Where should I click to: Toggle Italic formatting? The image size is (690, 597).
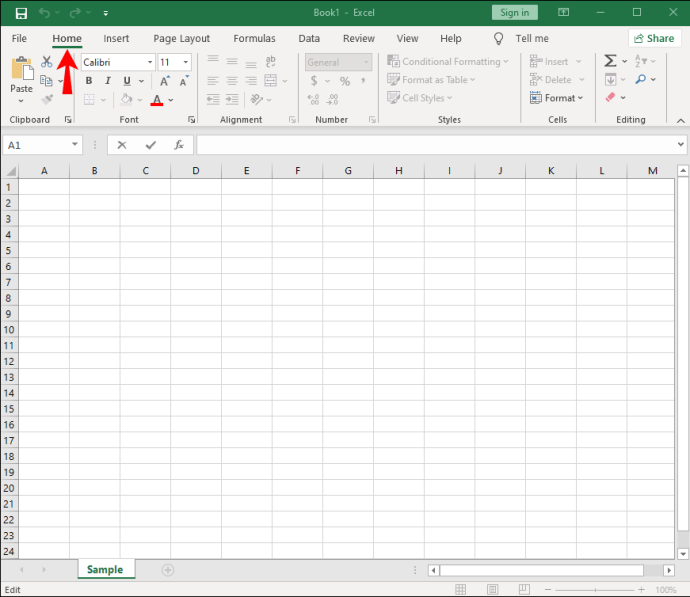[108, 81]
